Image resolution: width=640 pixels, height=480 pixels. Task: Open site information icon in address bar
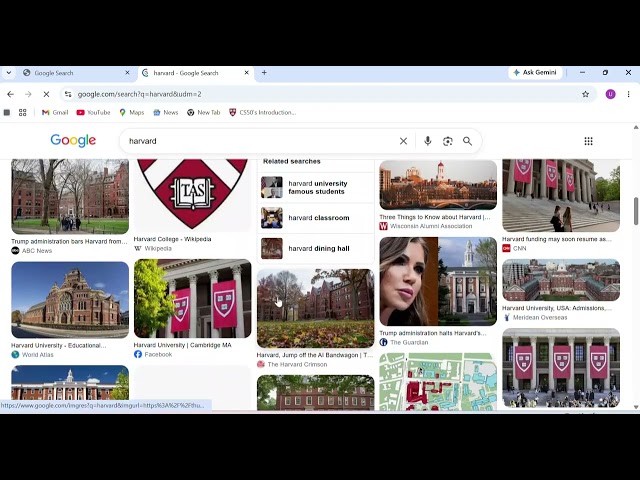[x=68, y=94]
